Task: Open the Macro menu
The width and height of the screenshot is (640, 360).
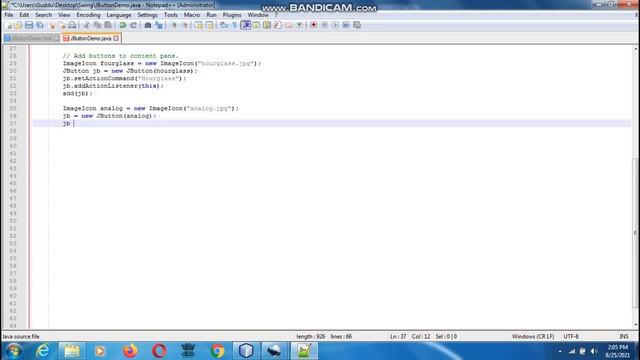Action: 192,15
